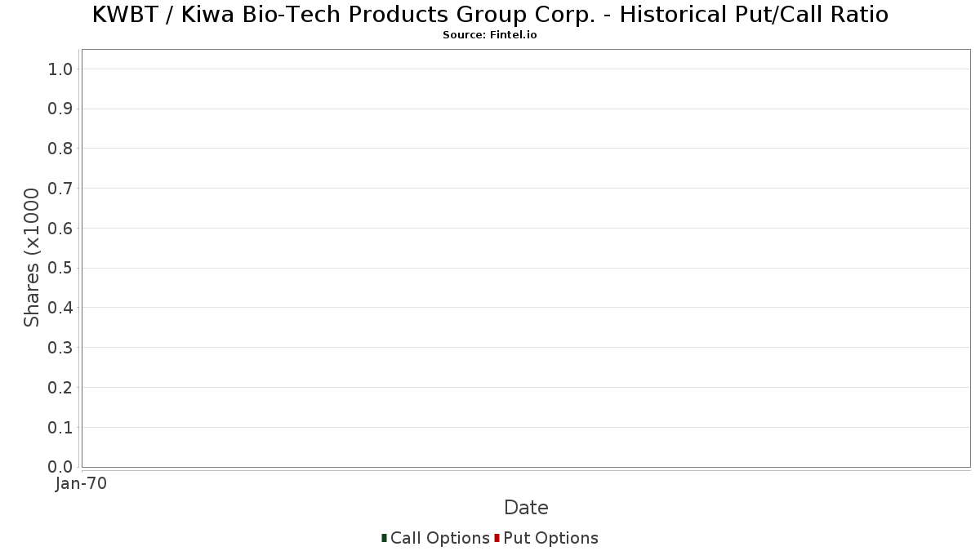Select the 0.5 y-axis tick label

click(x=60, y=269)
